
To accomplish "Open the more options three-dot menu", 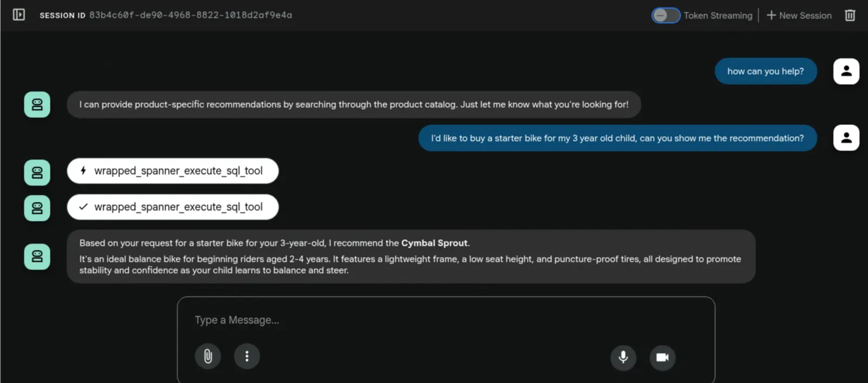I will click(x=247, y=356).
